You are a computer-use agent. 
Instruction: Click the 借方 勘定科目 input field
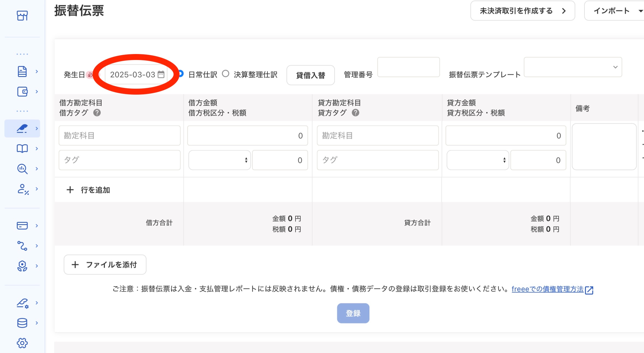(x=119, y=136)
